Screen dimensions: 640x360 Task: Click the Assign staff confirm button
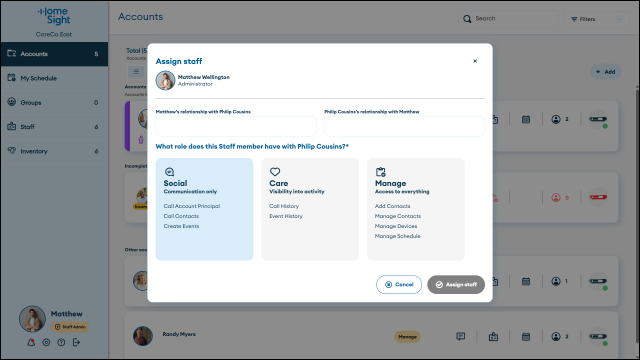456,284
